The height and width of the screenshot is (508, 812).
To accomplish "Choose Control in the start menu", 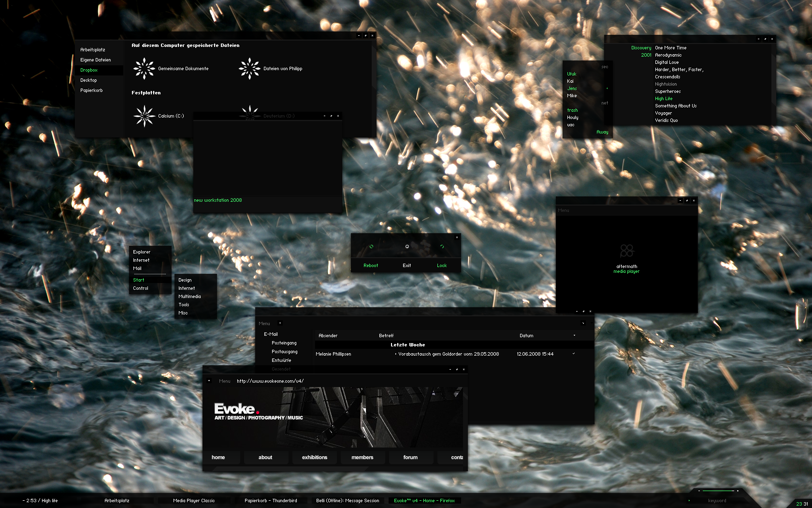I will [141, 288].
